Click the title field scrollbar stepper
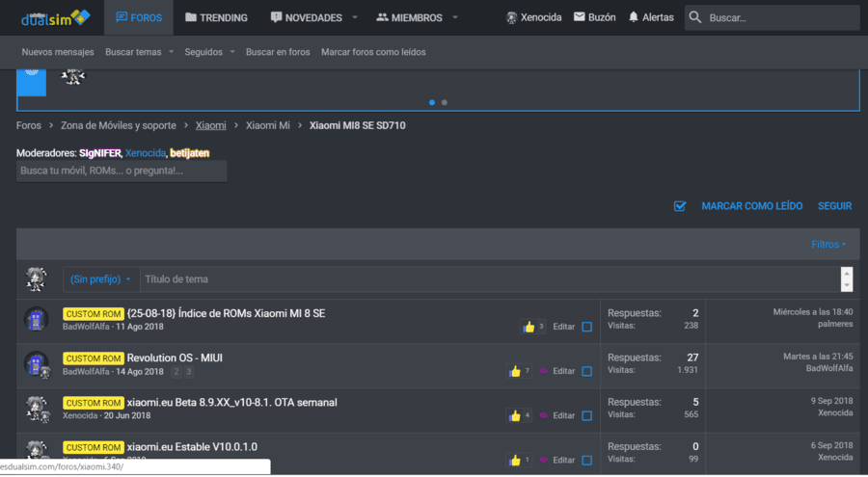 tap(847, 279)
